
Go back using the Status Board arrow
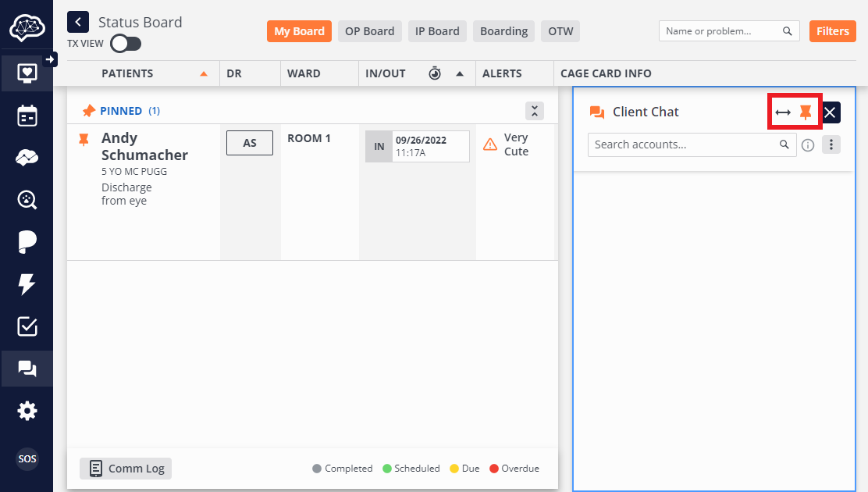78,22
